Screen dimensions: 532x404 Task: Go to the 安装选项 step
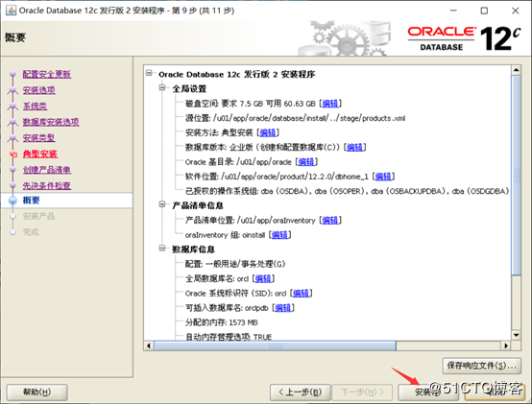(x=39, y=90)
